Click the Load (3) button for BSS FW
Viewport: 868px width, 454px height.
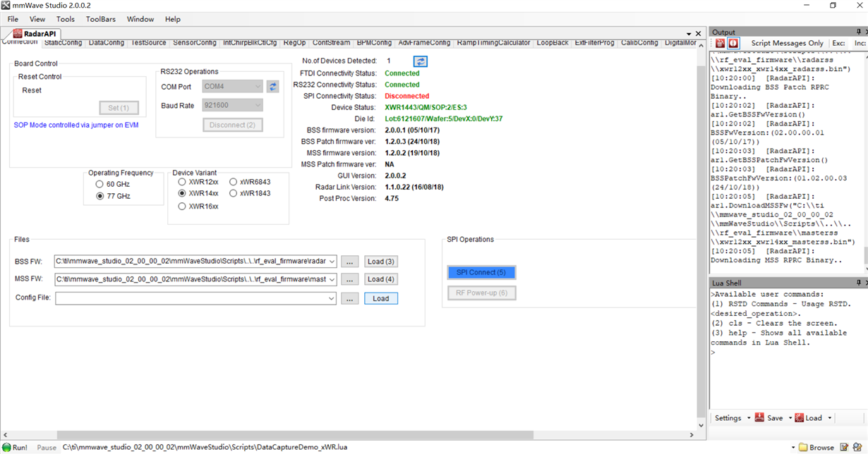click(x=381, y=262)
